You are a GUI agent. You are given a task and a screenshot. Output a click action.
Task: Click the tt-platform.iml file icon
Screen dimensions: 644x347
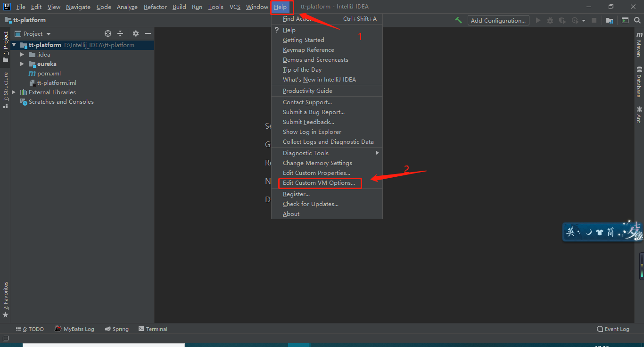pyautogui.click(x=32, y=83)
